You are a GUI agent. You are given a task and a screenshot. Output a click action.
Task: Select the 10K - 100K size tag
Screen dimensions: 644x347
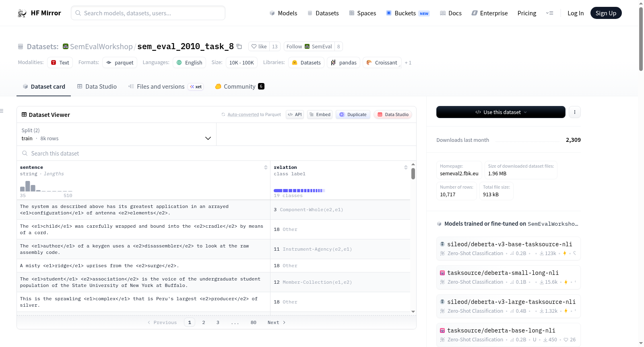point(242,62)
